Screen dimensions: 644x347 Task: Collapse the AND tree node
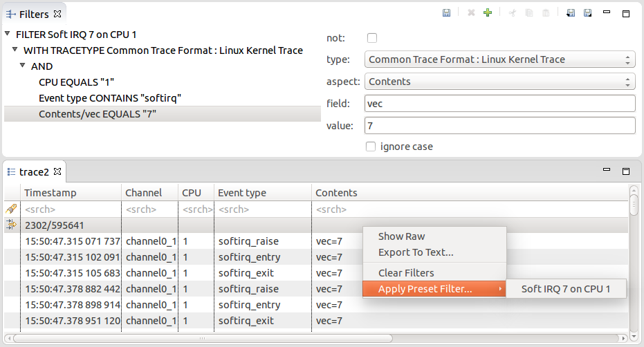pos(23,66)
